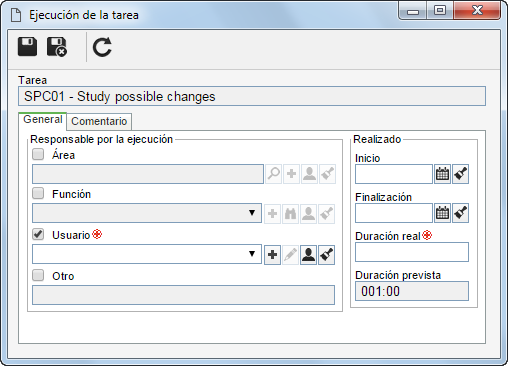This screenshot has height=366, width=508.
Task: Click the Refresh arrow icon
Action: [x=102, y=47]
